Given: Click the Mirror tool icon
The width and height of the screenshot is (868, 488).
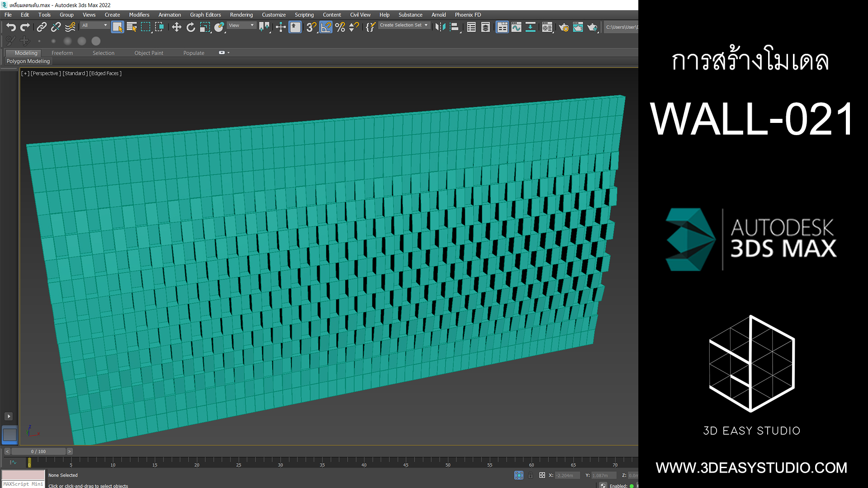Looking at the screenshot, I should pos(440,27).
